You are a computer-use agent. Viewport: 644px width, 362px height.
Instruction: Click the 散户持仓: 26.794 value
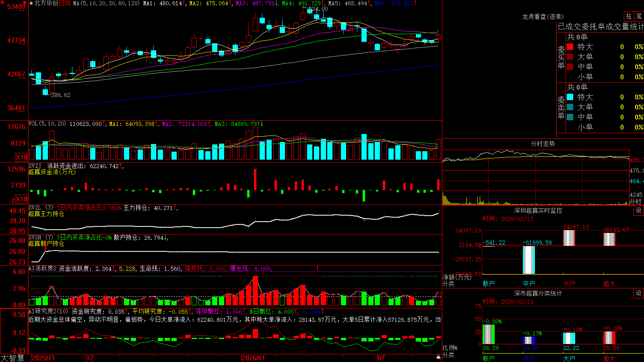140,237
